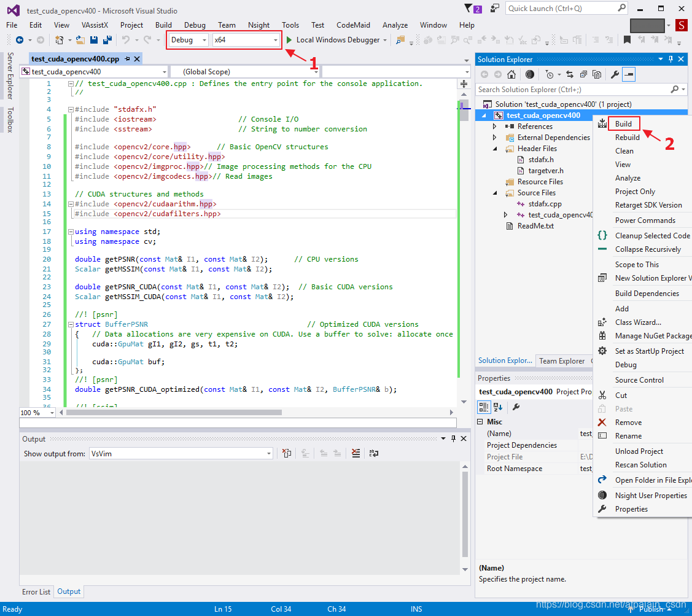Collapse all nodes in Solution Explorer
Image resolution: width=692 pixels, height=616 pixels.
coord(583,75)
